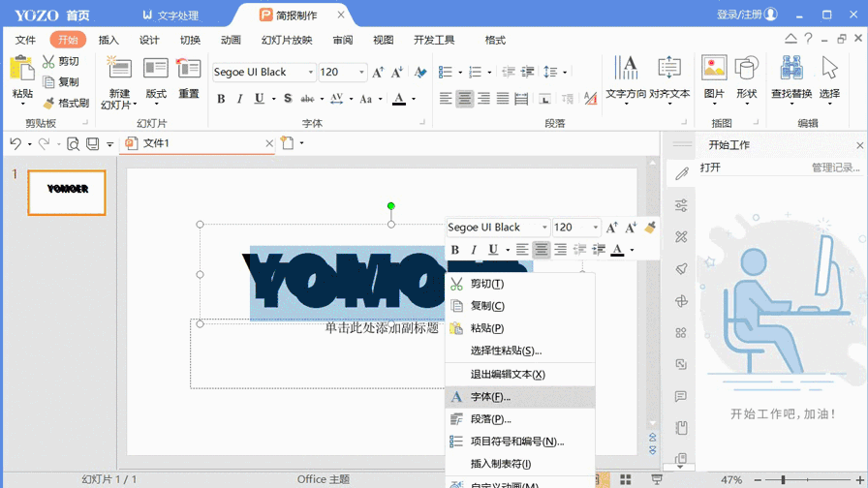Choose Font (字体(F)...) from the context menu

(x=520, y=397)
